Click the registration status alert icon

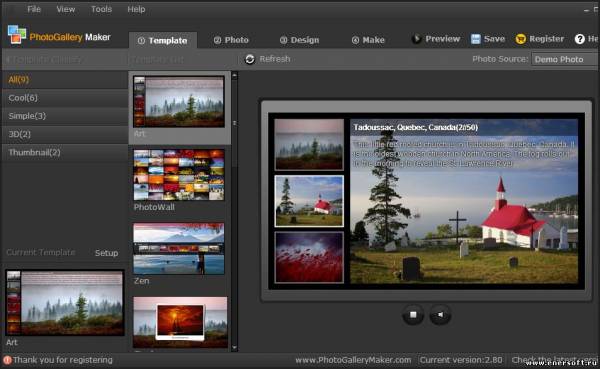tap(7, 360)
